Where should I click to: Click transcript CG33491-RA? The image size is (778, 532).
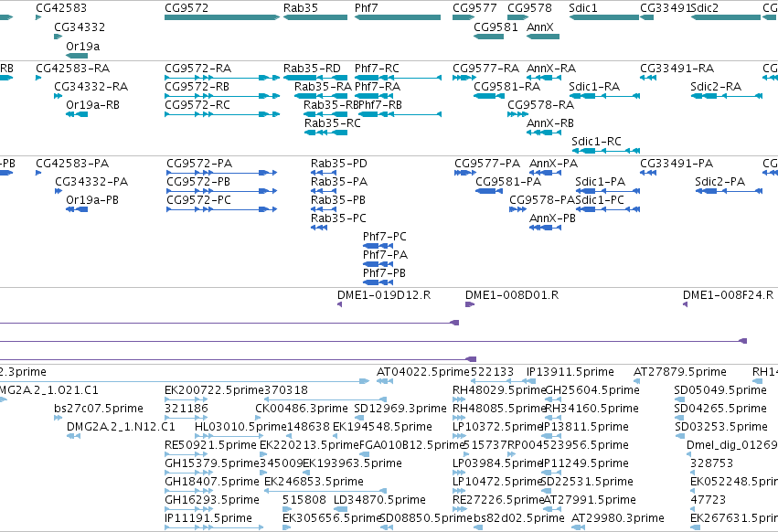(x=677, y=68)
